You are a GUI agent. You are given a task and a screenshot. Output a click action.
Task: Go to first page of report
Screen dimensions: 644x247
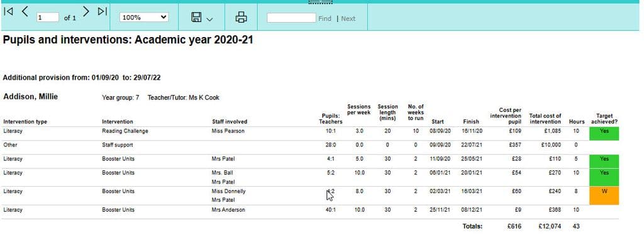coord(8,11)
